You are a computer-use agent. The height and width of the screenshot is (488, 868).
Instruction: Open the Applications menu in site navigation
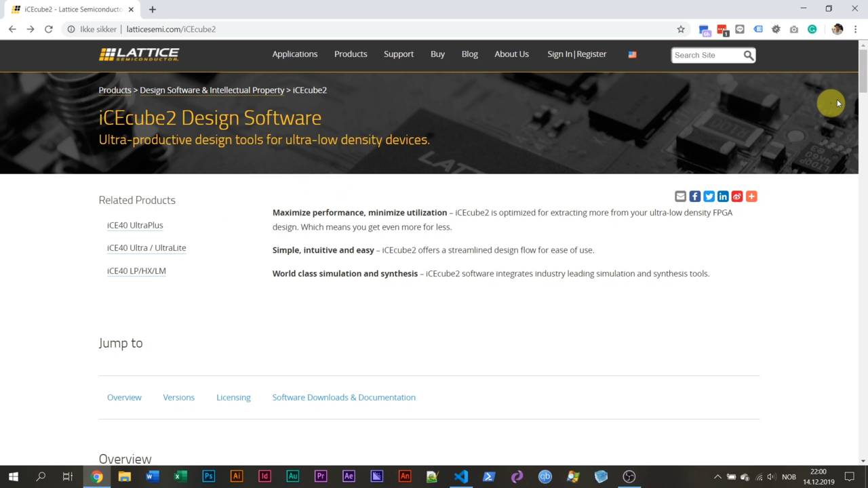tap(294, 54)
